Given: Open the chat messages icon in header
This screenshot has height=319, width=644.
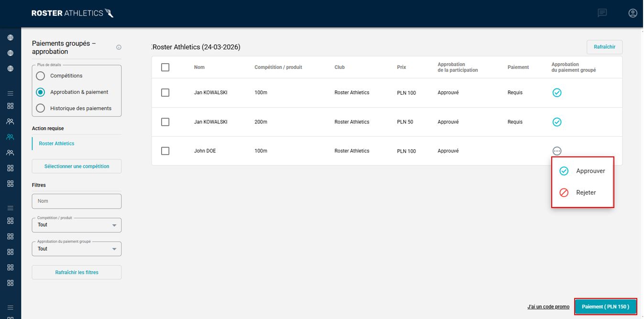Looking at the screenshot, I should pos(602,13).
